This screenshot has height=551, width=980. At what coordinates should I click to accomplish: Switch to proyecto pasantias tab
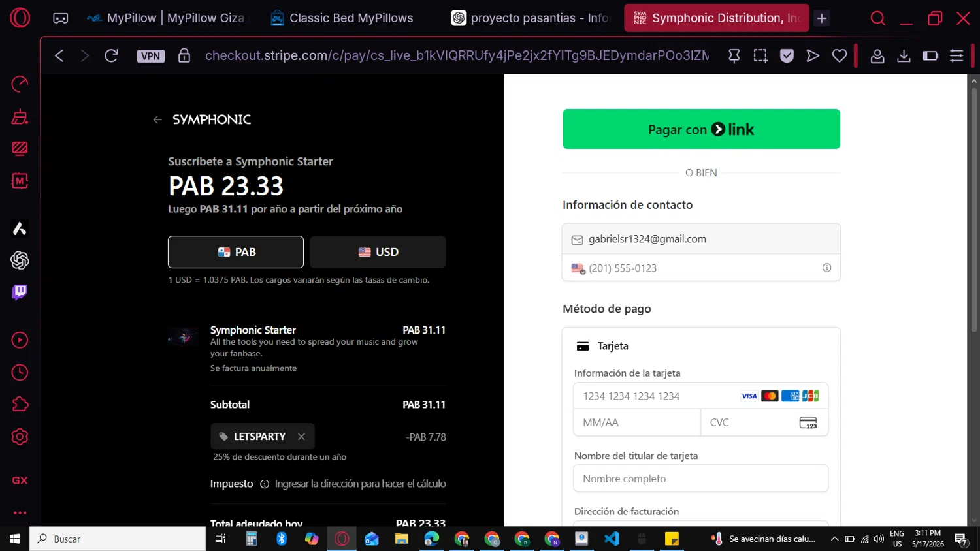531,18
